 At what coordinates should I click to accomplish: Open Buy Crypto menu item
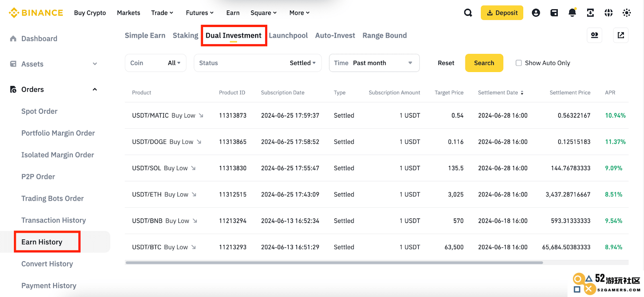tap(90, 13)
